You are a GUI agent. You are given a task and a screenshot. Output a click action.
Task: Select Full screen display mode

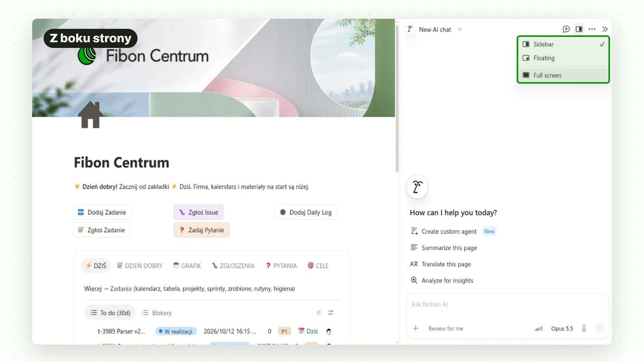click(563, 75)
